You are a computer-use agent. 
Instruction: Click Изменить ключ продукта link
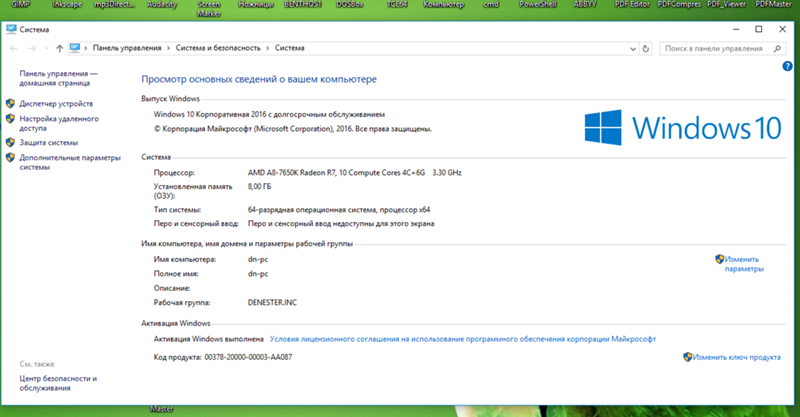[737, 357]
